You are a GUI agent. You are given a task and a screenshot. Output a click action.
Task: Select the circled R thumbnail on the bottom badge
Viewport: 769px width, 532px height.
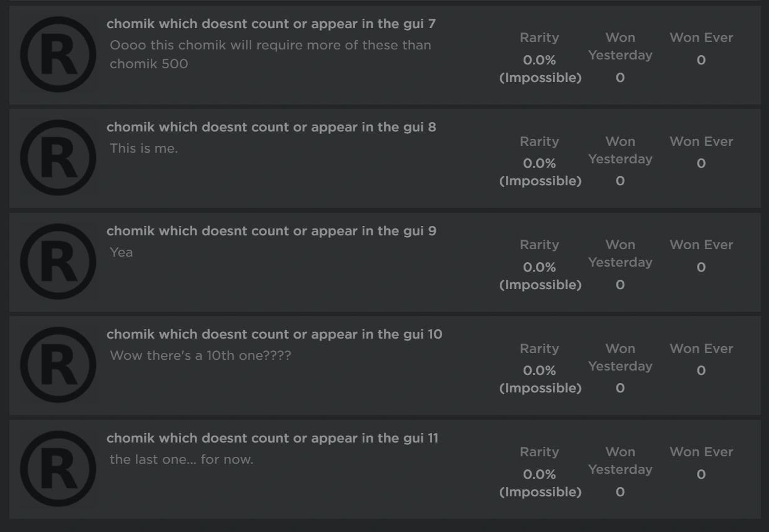(x=58, y=468)
